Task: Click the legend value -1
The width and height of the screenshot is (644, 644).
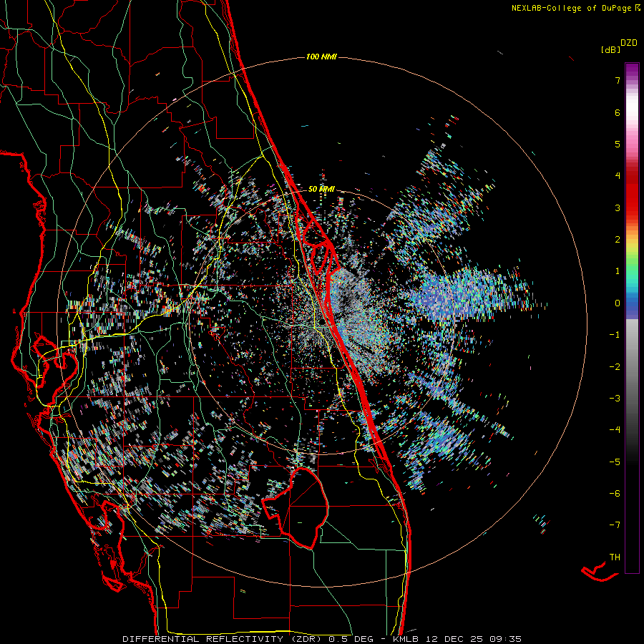Action: coord(615,335)
